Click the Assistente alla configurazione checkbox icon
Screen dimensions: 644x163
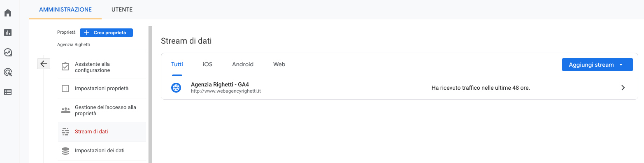65,67
